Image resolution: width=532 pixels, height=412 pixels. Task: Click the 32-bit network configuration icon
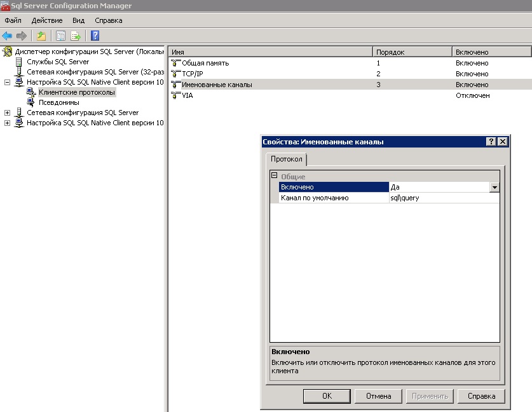point(19,72)
